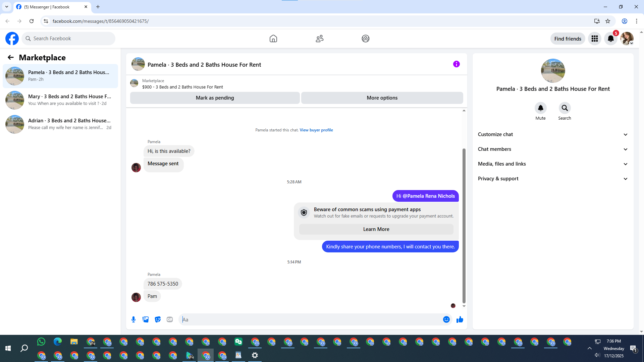This screenshot has height=362, width=644.
Task: Go to the Home feed icon
Action: click(273, 39)
